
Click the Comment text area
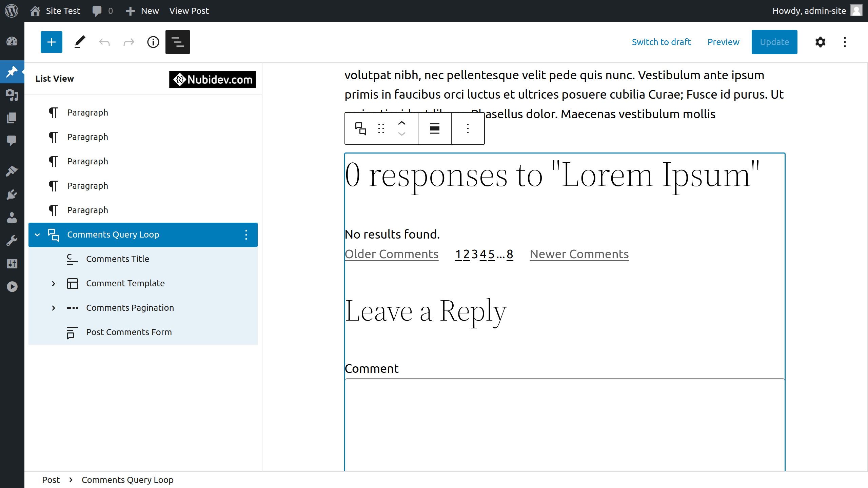[564, 424]
